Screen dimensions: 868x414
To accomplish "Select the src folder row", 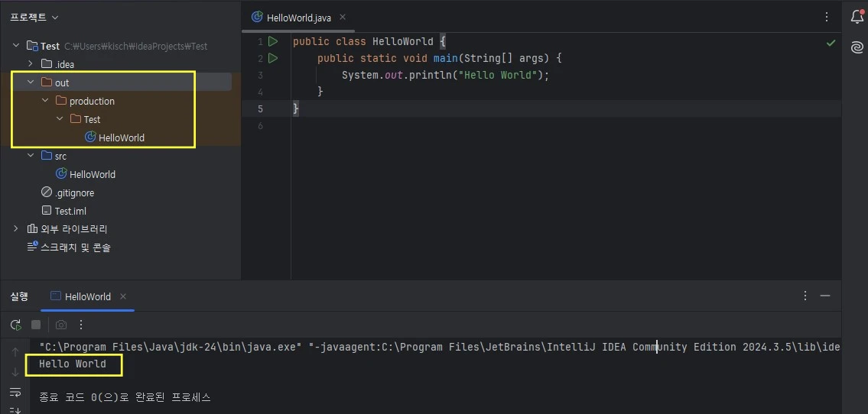I will point(121,156).
